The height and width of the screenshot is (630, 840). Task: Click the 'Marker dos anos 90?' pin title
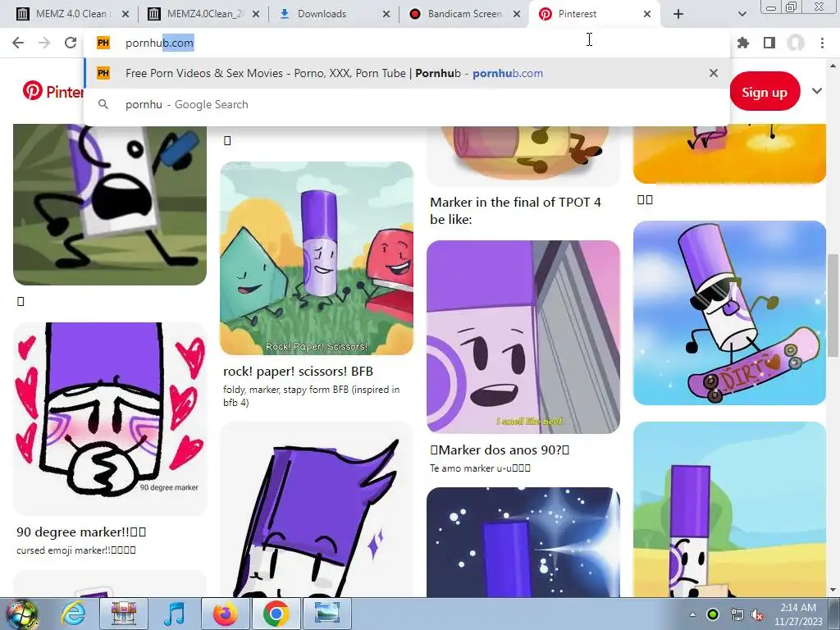(x=500, y=450)
